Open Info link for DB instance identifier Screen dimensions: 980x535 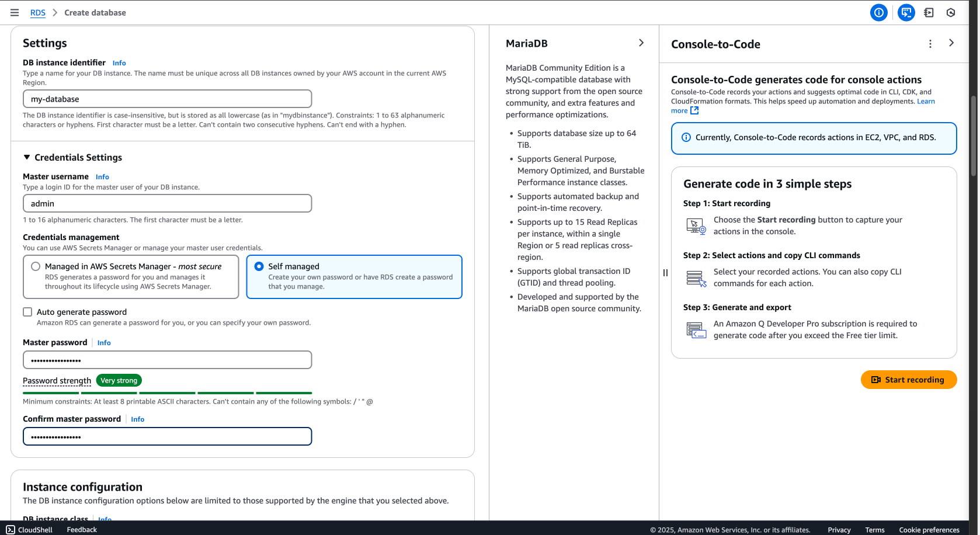pyautogui.click(x=119, y=63)
